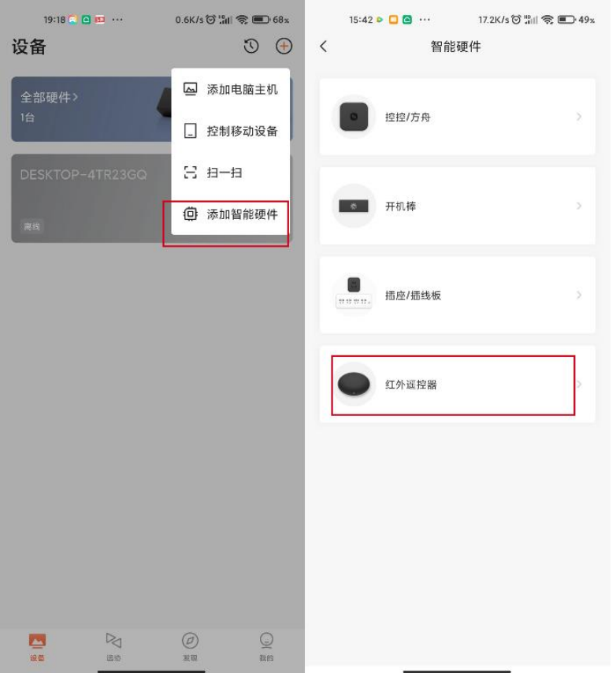Open the DESKTOP-4TR23GQ device card
Image resolution: width=616 pixels, height=673 pixels.
pos(91,199)
